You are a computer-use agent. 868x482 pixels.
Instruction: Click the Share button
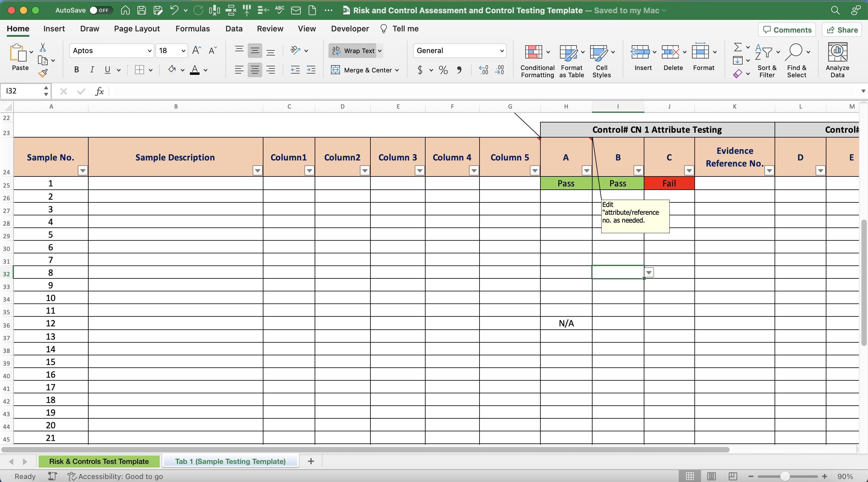pos(841,30)
